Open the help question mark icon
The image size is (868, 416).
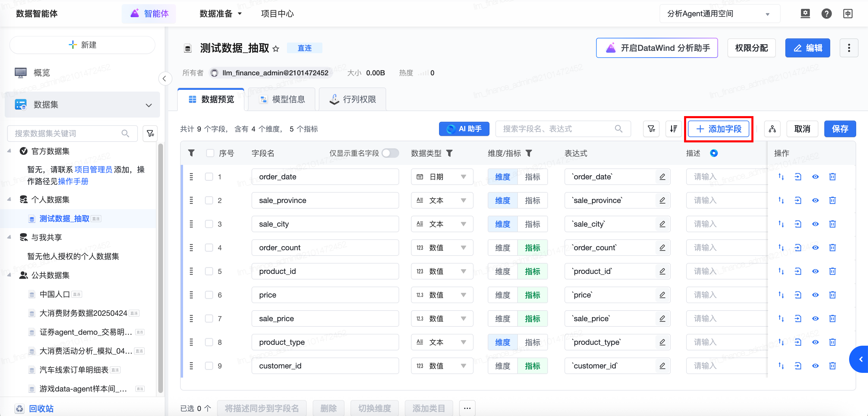(826, 14)
